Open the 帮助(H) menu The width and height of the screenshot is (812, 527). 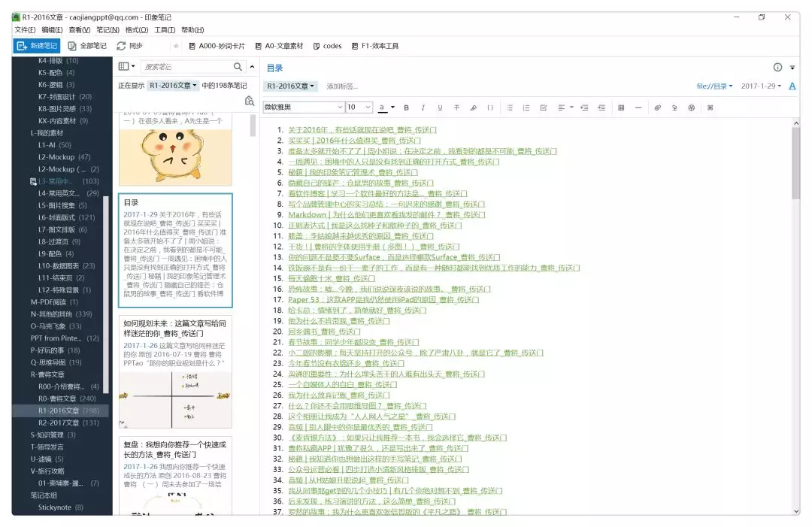(192, 29)
